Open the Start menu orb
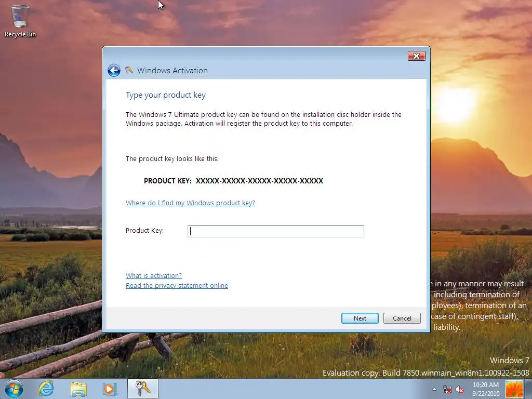Image resolution: width=532 pixels, height=399 pixels. (14, 389)
